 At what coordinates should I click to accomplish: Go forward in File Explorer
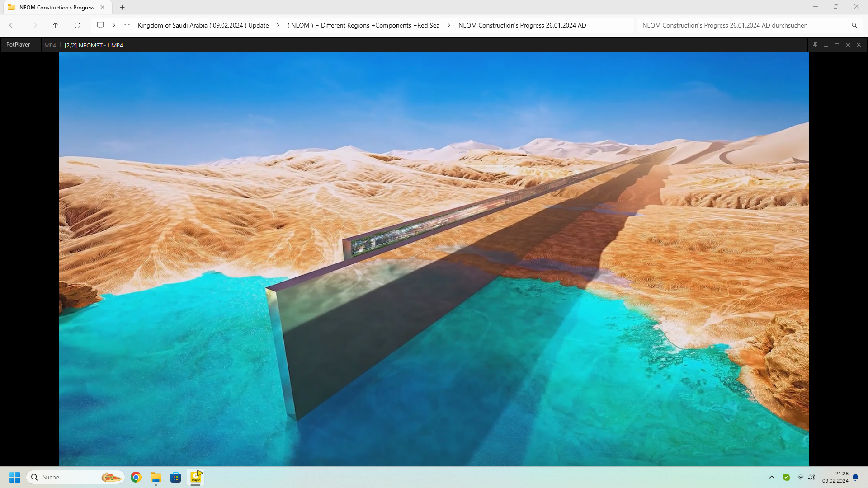click(34, 25)
